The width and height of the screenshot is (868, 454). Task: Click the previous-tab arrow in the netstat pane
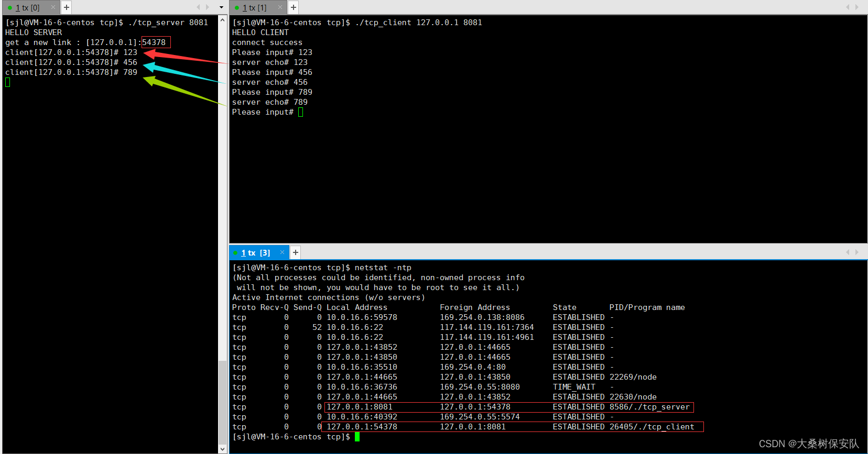(848, 252)
